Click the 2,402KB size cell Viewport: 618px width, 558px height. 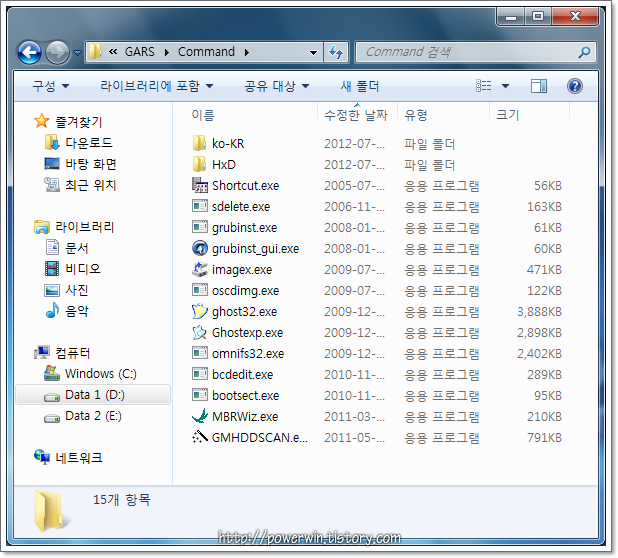pyautogui.click(x=539, y=353)
